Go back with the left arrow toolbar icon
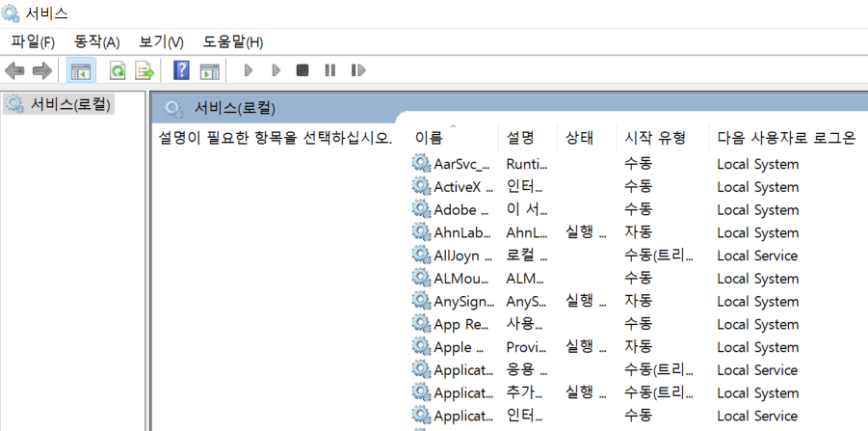 [14, 70]
